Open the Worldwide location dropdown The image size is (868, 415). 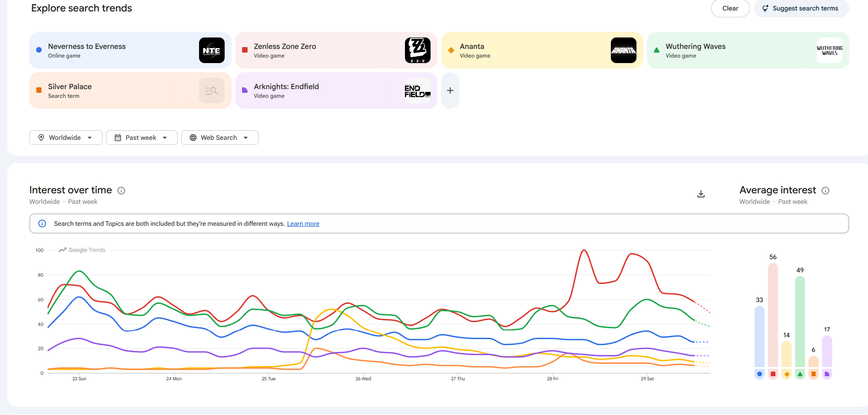(x=66, y=138)
